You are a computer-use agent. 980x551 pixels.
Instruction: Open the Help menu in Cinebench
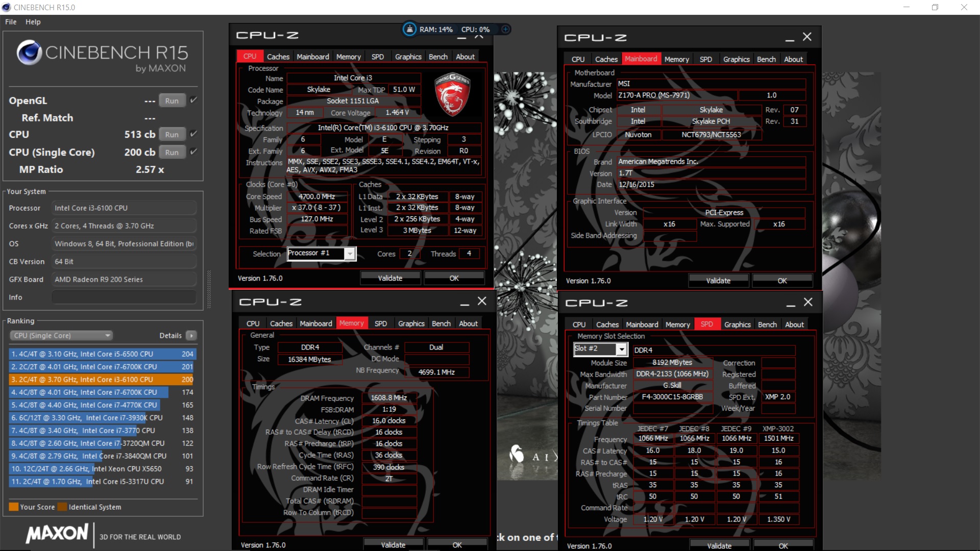33,22
